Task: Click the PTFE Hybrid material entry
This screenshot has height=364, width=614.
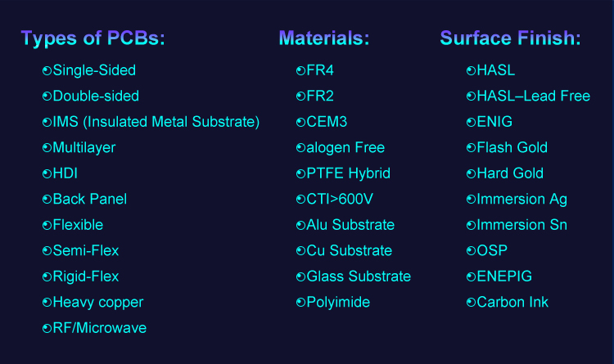Action: [x=349, y=173]
